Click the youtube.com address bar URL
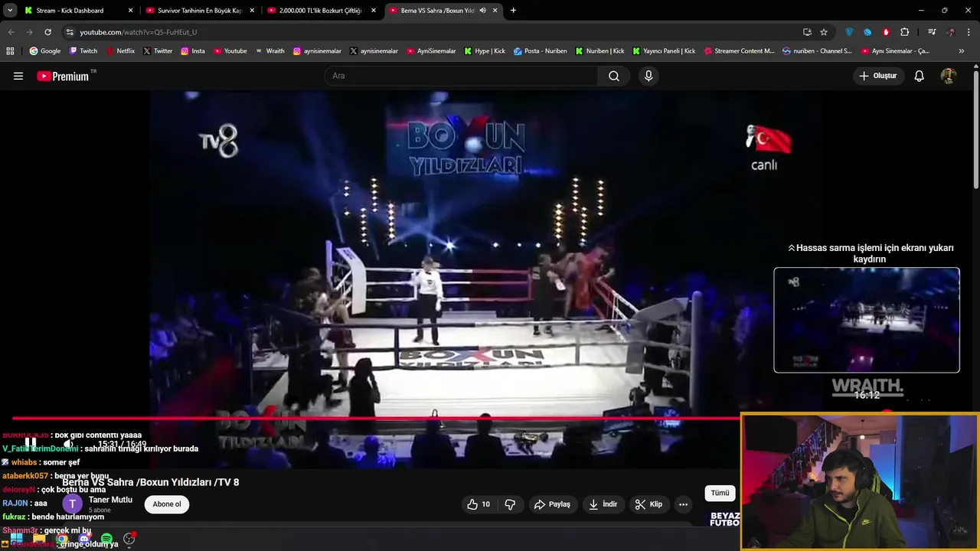The height and width of the screenshot is (551, 980). click(x=139, y=32)
